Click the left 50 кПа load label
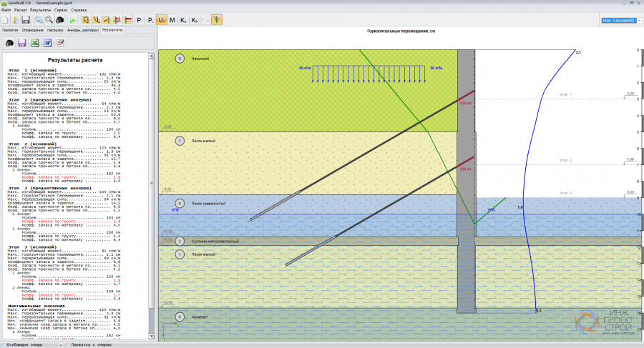 coord(305,68)
